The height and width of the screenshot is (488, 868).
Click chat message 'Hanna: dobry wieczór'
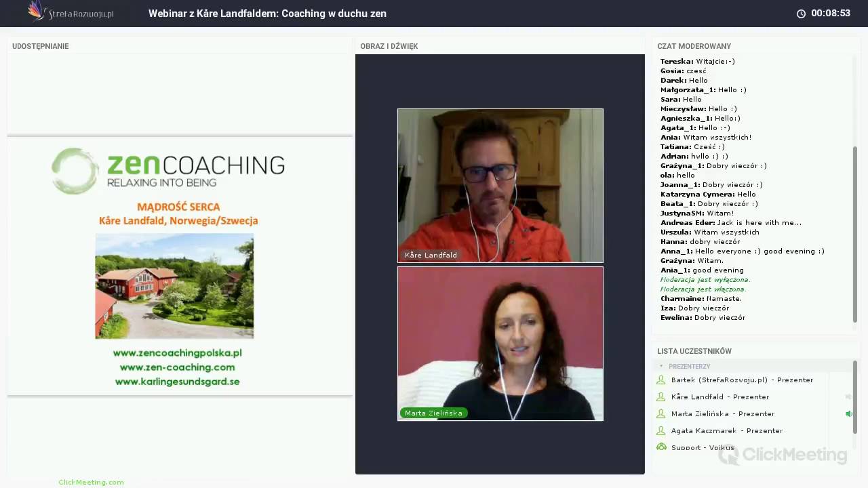pos(700,242)
